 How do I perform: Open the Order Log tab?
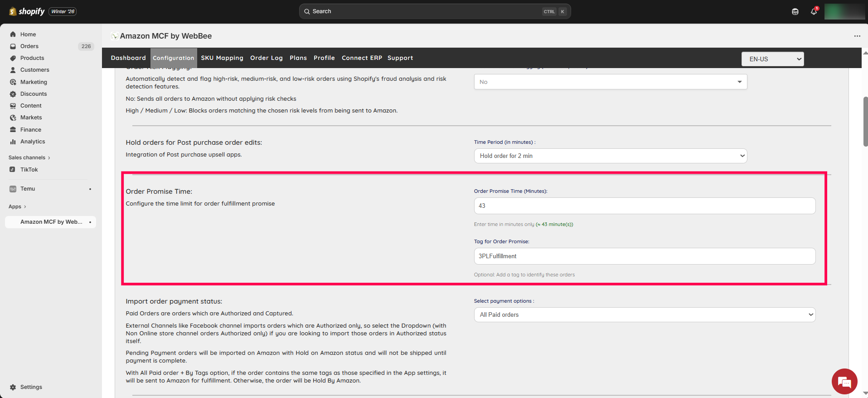point(266,58)
